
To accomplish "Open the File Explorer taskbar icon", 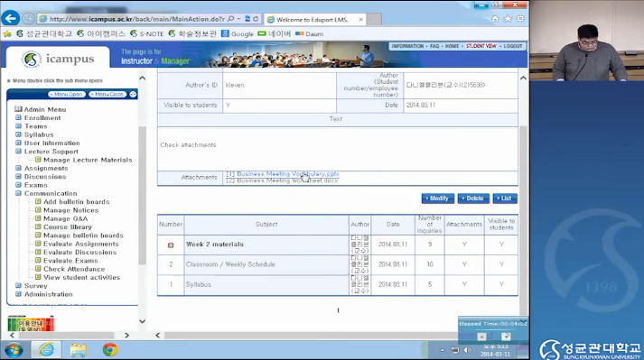I will pyautogui.click(x=78, y=350).
